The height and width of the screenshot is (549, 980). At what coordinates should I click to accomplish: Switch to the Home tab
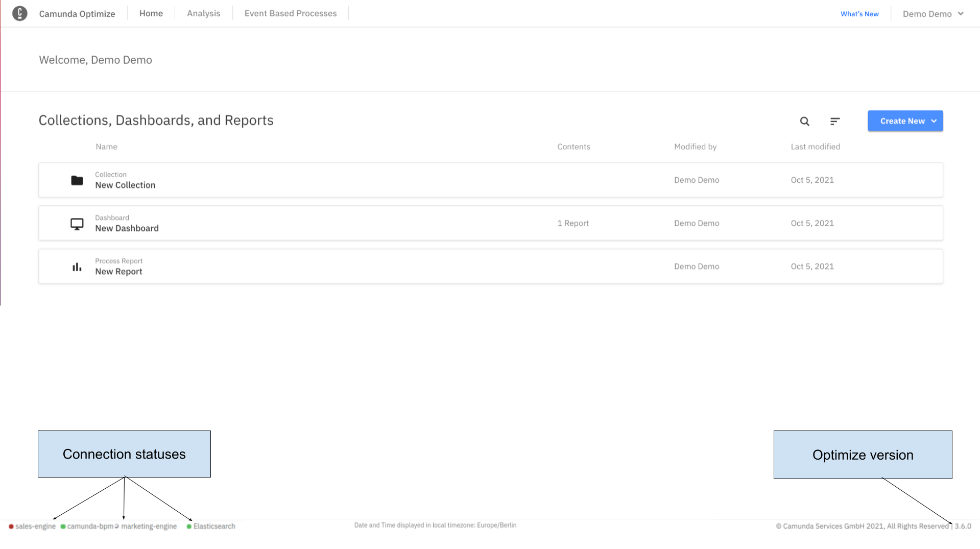[151, 13]
